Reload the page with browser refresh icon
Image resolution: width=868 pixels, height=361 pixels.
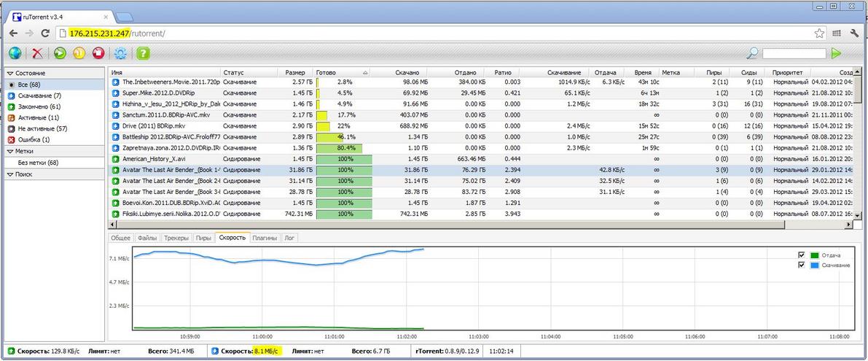(45, 34)
